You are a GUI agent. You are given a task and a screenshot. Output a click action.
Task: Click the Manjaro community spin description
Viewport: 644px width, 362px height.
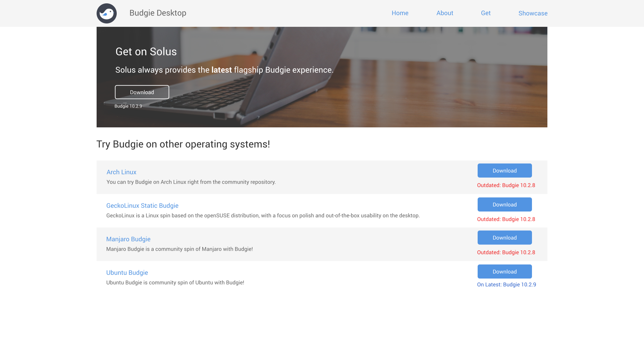pyautogui.click(x=180, y=249)
